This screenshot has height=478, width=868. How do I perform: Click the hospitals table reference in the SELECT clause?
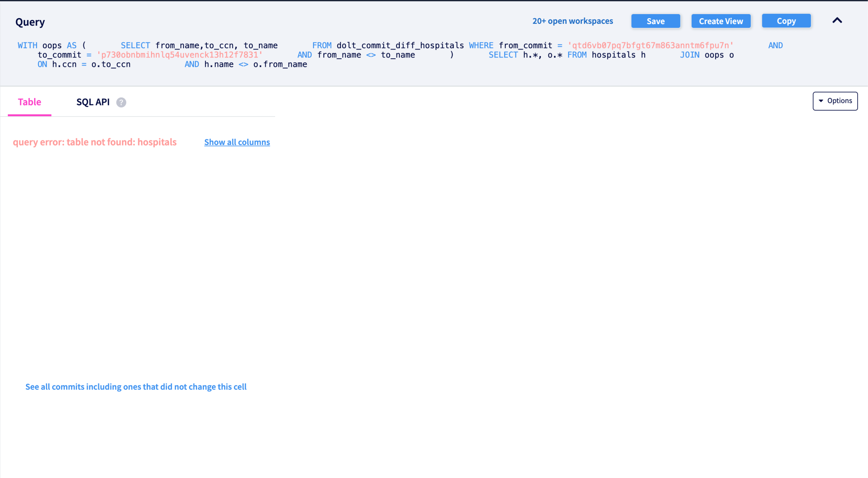click(614, 55)
